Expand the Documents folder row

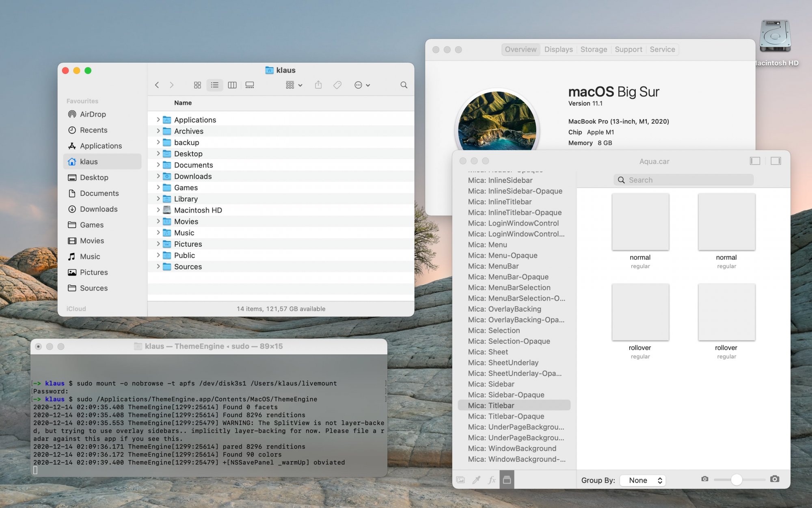click(x=158, y=165)
